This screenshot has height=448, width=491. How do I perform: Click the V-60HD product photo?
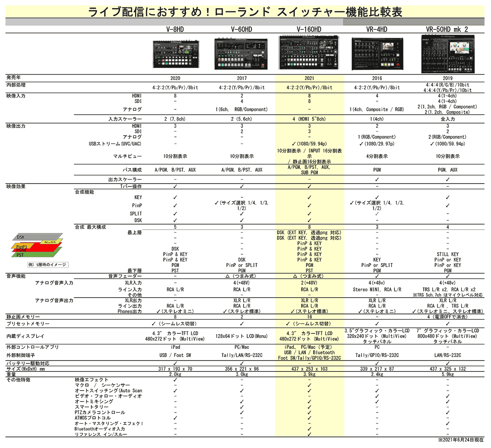(x=241, y=54)
